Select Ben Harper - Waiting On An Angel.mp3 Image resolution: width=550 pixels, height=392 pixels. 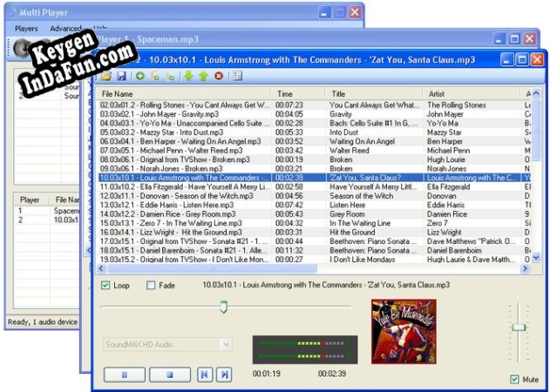tap(313, 141)
